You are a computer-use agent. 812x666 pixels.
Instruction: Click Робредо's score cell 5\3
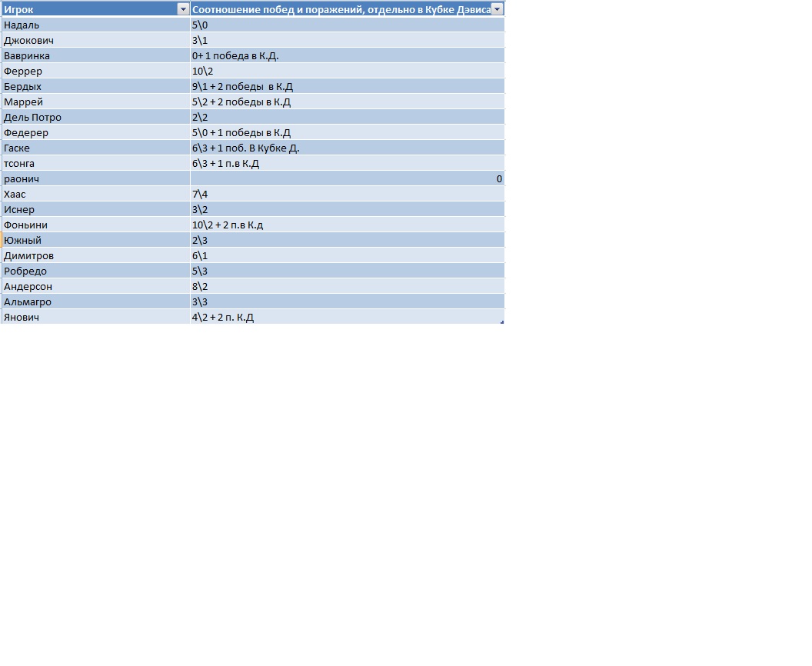point(347,271)
